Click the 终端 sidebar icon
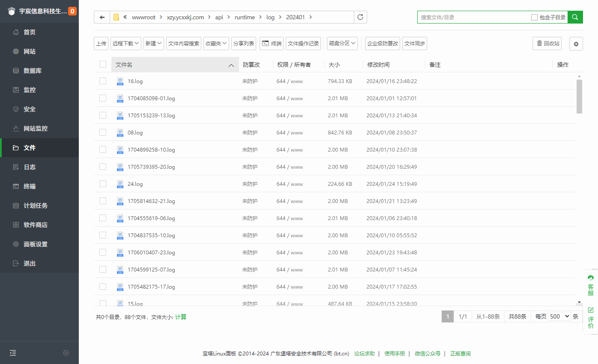This screenshot has width=598, height=364. [x=16, y=186]
